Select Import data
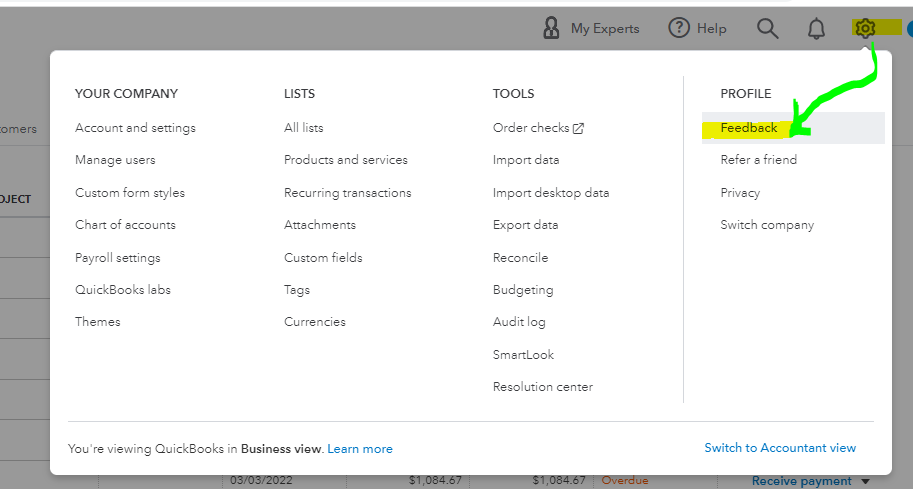This screenshot has height=489, width=913. (x=526, y=160)
